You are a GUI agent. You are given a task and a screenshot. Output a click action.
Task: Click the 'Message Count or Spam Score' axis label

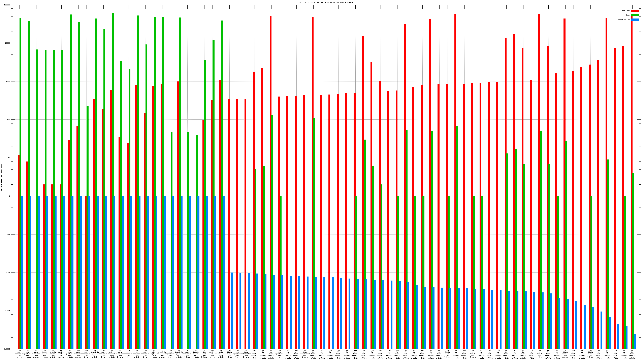(x=1, y=177)
